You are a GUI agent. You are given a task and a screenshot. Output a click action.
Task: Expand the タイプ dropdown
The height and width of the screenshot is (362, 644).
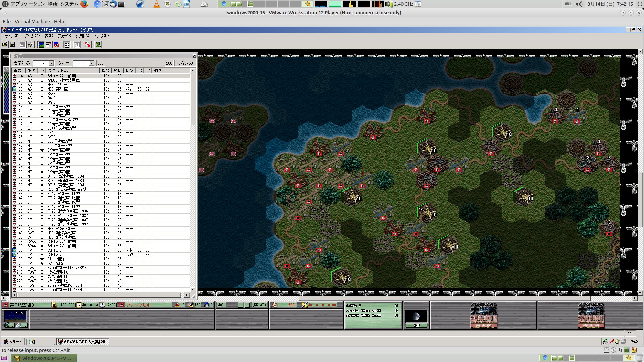coord(91,63)
